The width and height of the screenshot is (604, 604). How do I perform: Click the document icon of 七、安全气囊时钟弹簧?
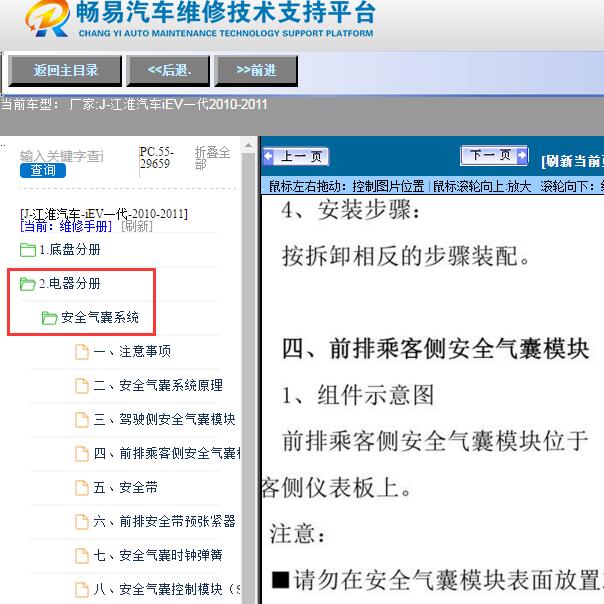(x=82, y=555)
